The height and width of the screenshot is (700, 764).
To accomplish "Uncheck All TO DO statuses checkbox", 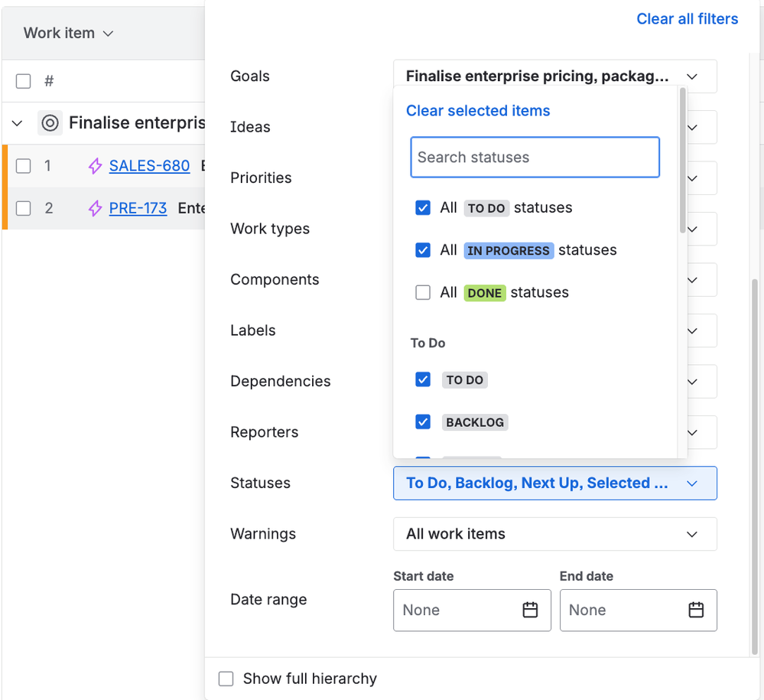I will (423, 208).
